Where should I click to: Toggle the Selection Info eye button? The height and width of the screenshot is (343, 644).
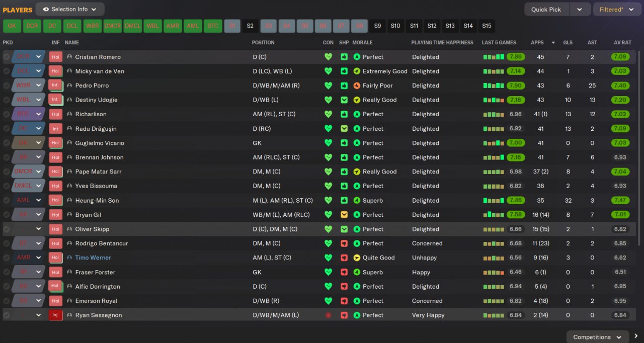[70, 9]
